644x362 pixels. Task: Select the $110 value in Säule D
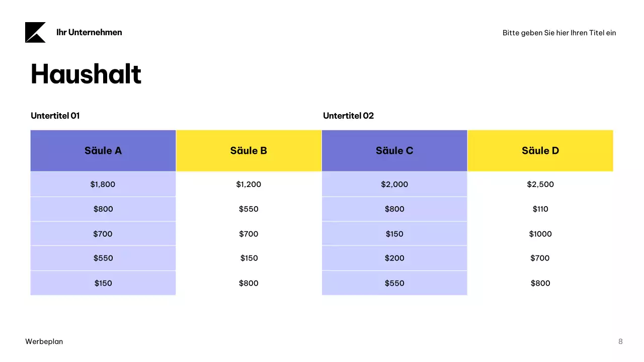tap(540, 209)
